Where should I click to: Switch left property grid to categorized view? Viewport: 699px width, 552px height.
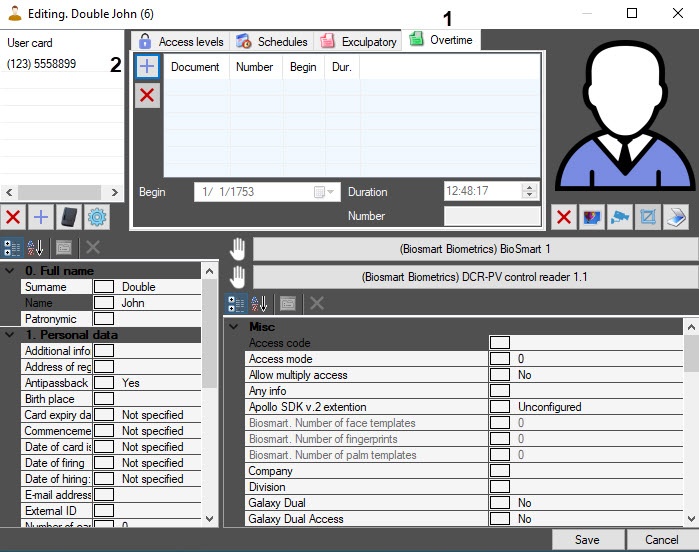click(12, 248)
